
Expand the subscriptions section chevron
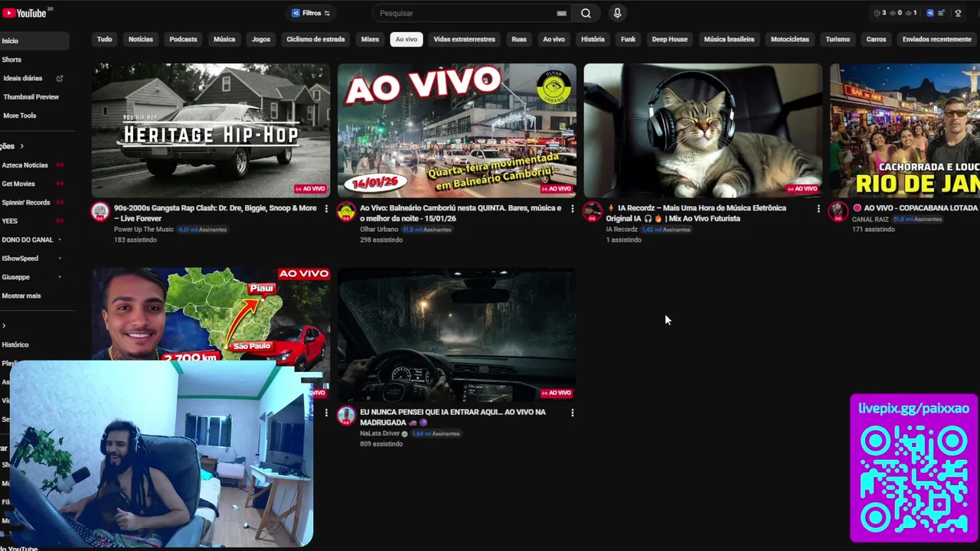pyautogui.click(x=21, y=146)
